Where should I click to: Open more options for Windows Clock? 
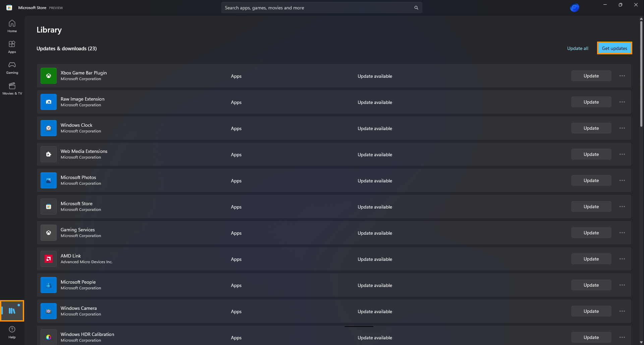622,128
